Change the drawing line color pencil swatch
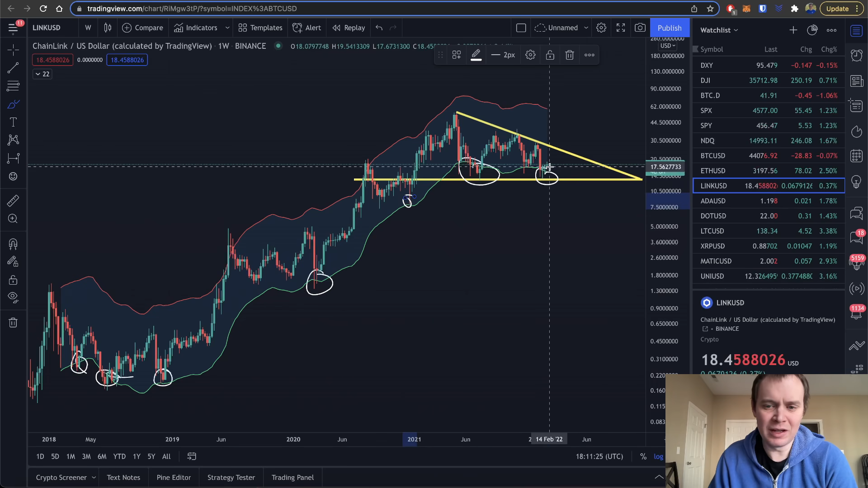Image resolution: width=868 pixels, height=488 pixels. click(476, 55)
